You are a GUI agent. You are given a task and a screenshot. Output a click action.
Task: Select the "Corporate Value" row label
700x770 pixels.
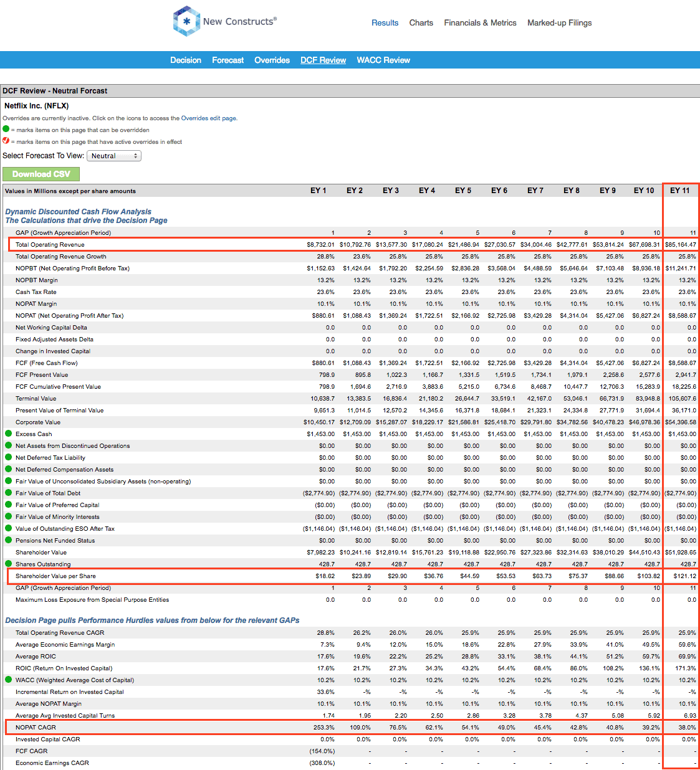(38, 422)
